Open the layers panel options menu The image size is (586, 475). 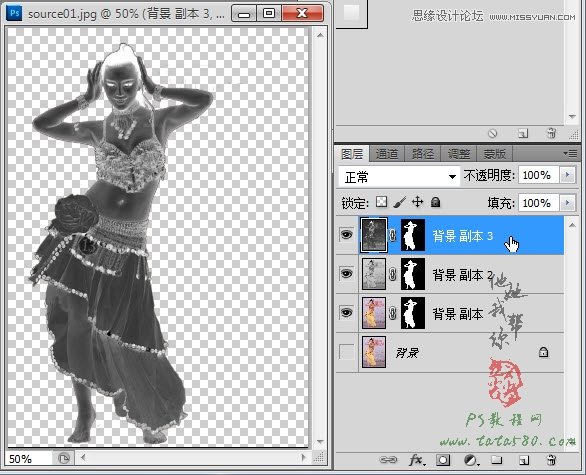click(570, 153)
